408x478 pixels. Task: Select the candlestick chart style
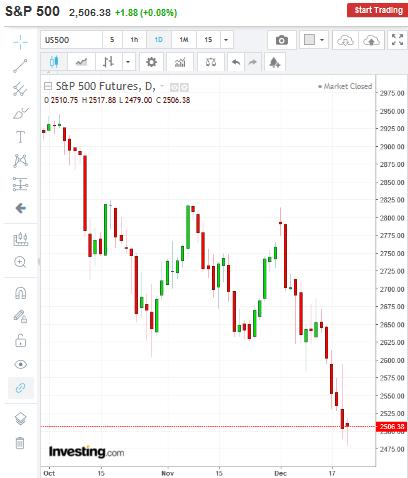(x=54, y=62)
